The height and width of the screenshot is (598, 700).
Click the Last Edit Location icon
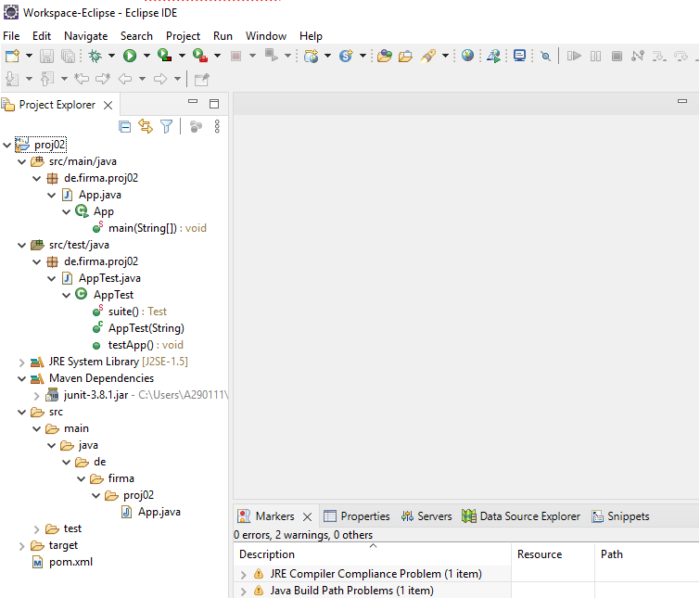coord(81,79)
